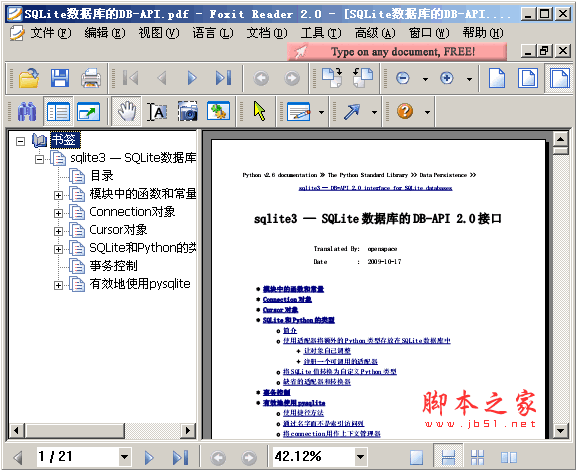Click the page number field 1 / 21

click(78, 457)
